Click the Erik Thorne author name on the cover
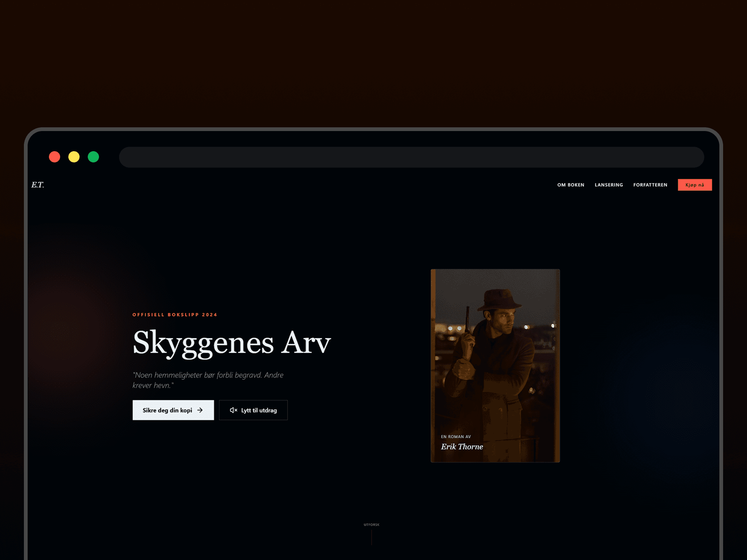This screenshot has width=747, height=560. point(462,447)
